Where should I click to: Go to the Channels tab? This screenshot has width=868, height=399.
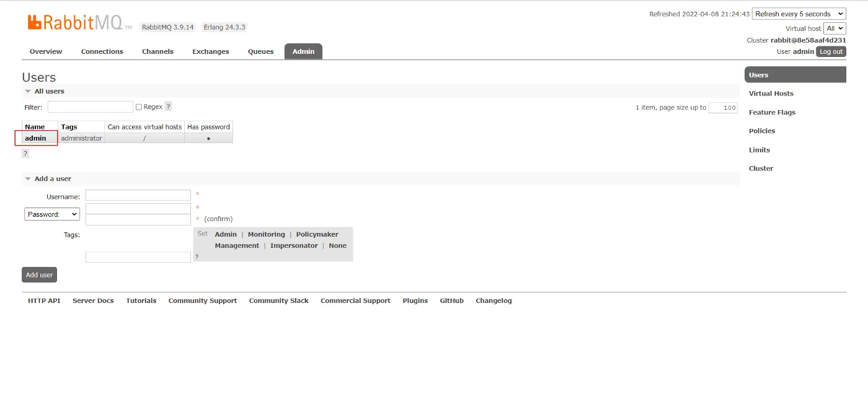(x=157, y=51)
